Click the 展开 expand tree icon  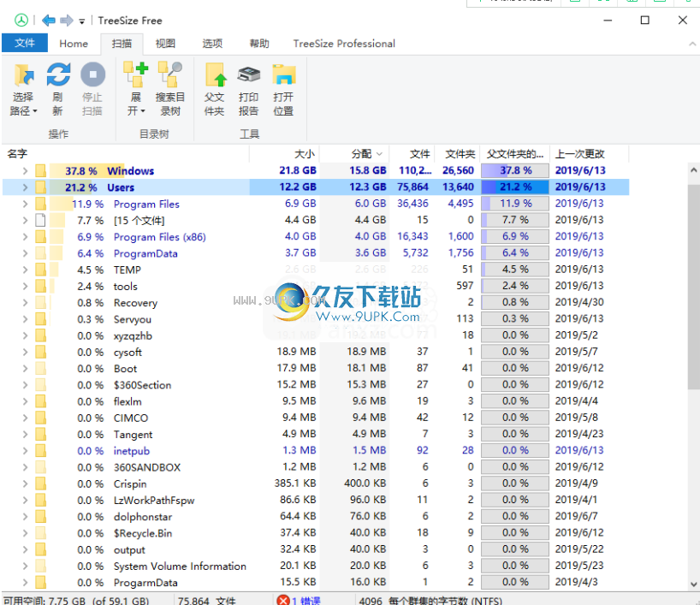click(x=136, y=74)
